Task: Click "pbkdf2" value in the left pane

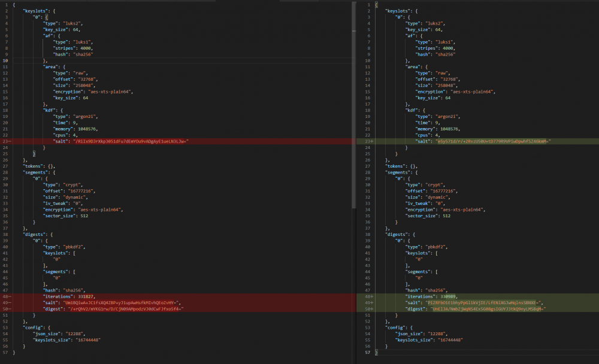Action: tap(73, 247)
